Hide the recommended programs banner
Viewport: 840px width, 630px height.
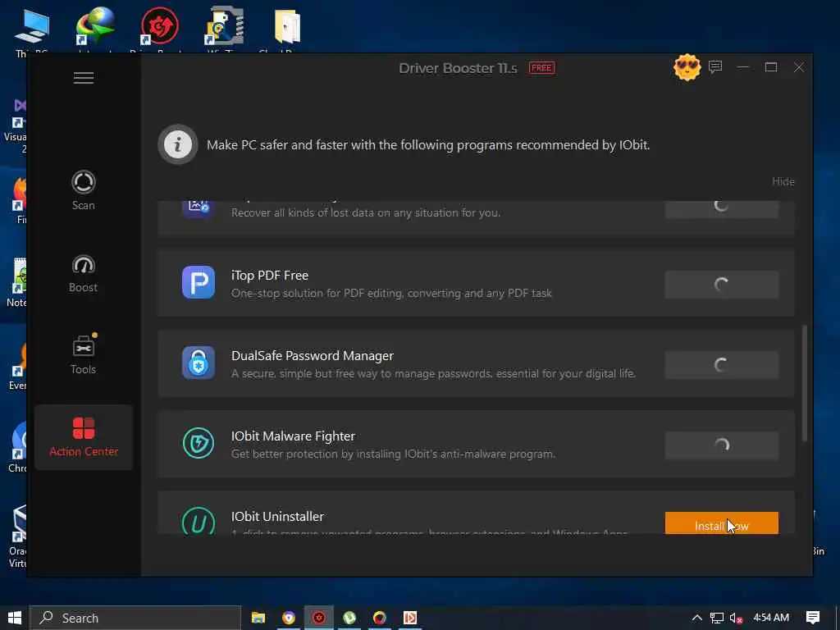click(783, 181)
